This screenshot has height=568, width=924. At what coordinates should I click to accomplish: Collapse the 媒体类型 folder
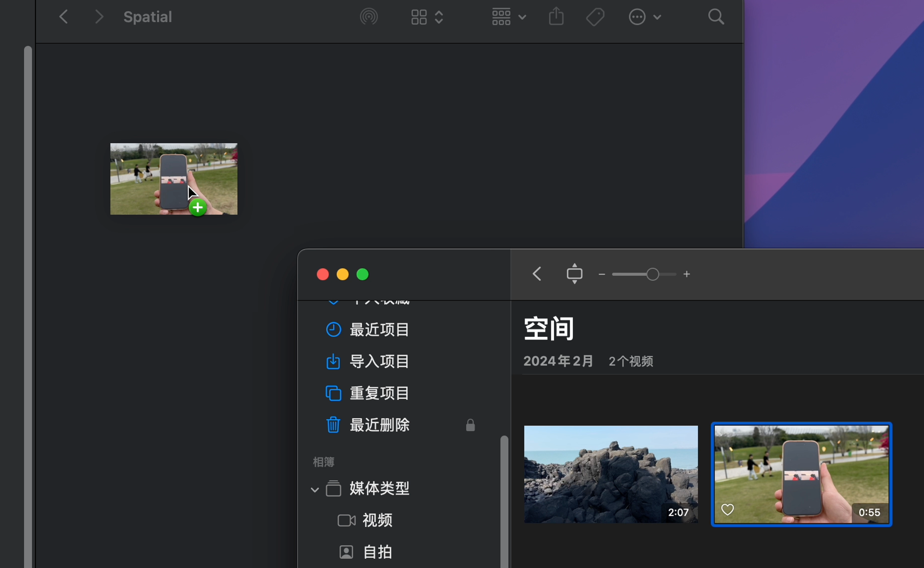315,489
